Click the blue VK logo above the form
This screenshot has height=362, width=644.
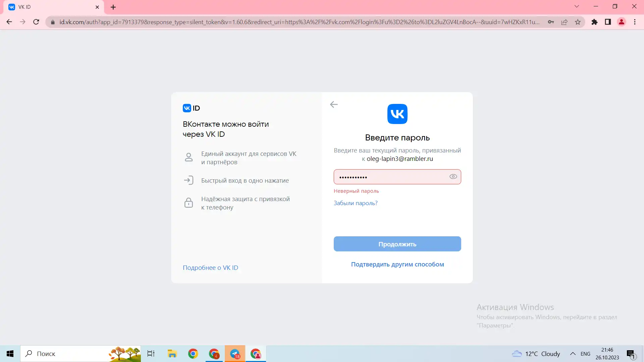[x=397, y=114]
